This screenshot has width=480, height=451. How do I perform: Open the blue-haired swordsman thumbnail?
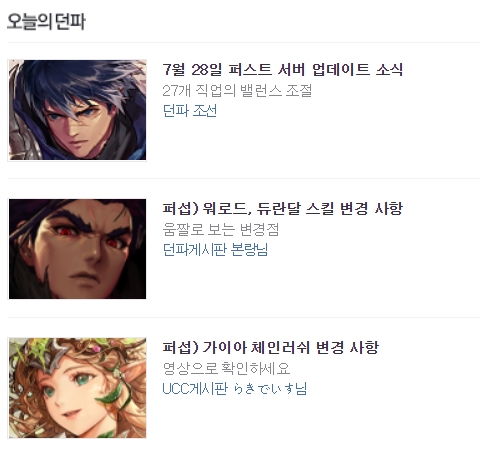tap(77, 110)
